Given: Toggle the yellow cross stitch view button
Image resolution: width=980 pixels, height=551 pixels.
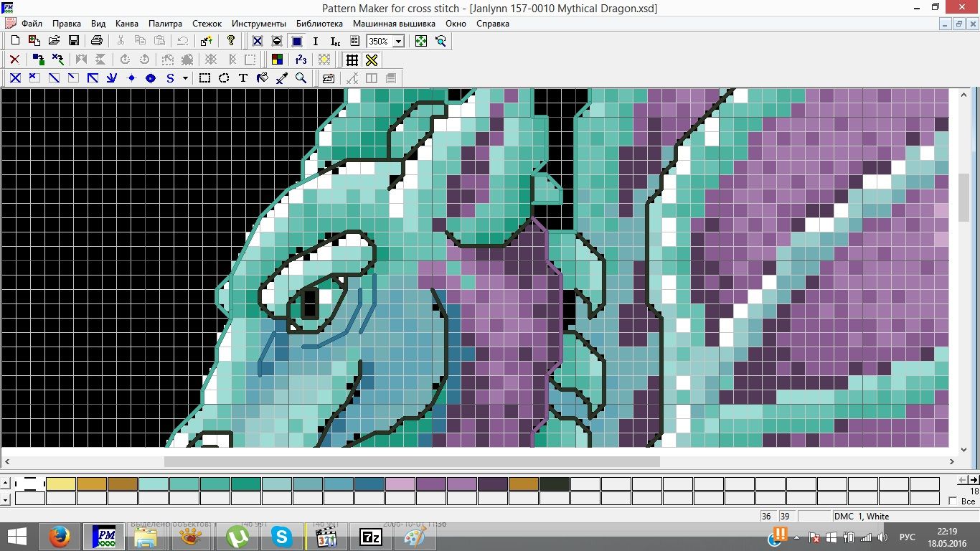Looking at the screenshot, I should (372, 60).
